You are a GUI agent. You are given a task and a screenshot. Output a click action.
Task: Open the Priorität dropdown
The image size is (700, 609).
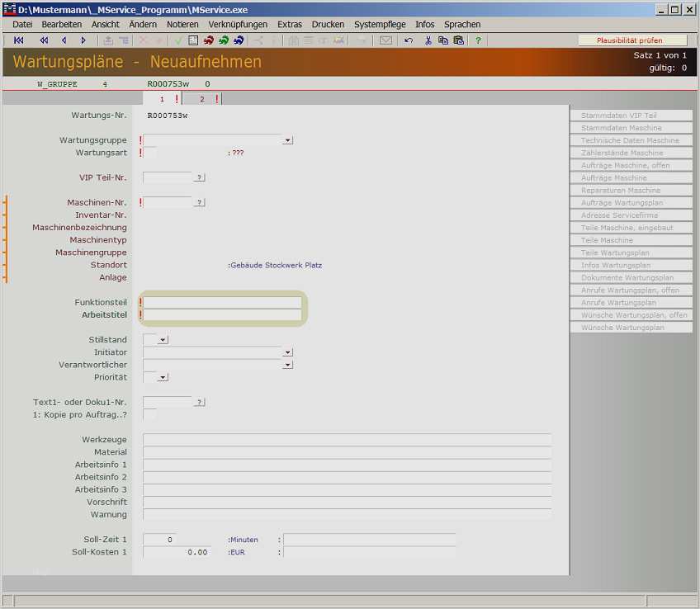click(163, 377)
